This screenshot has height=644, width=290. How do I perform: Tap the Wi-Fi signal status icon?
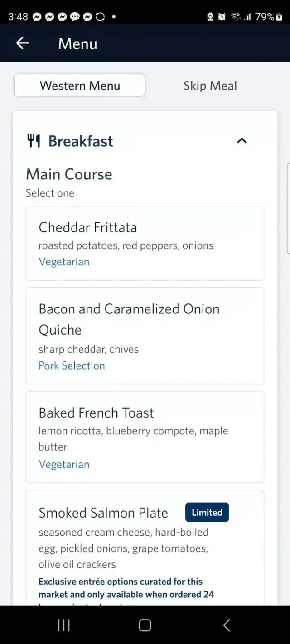coord(235,17)
